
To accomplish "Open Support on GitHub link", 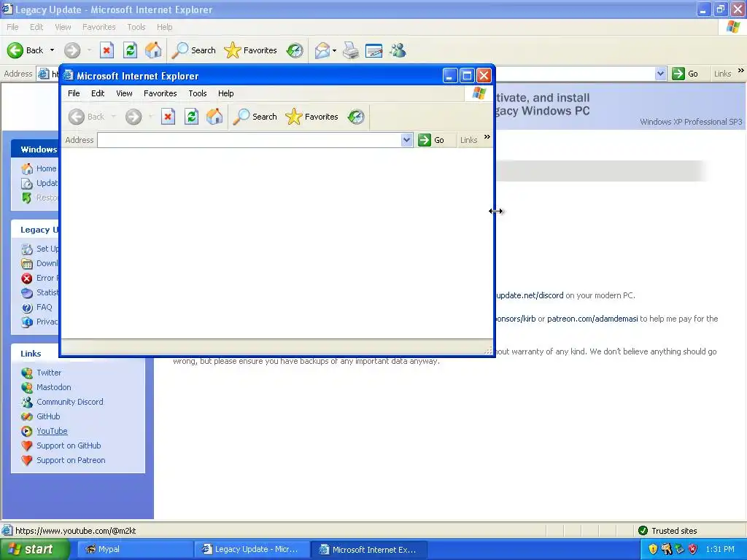I will (69, 446).
